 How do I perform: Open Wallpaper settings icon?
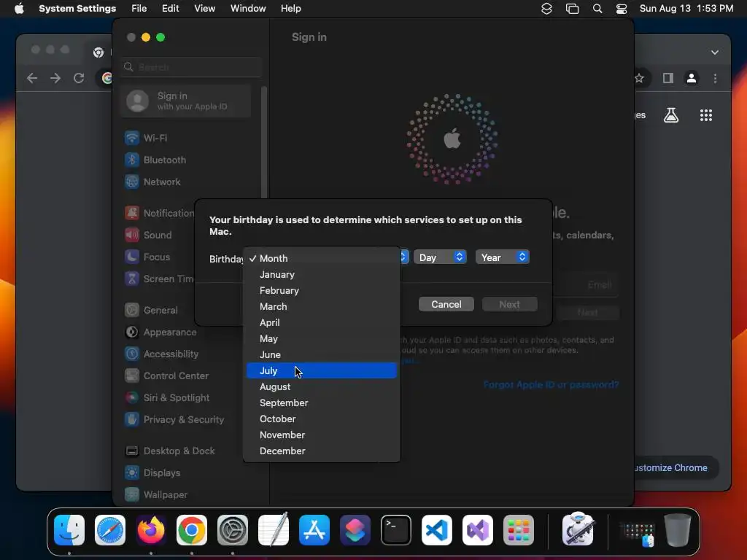[132, 495]
